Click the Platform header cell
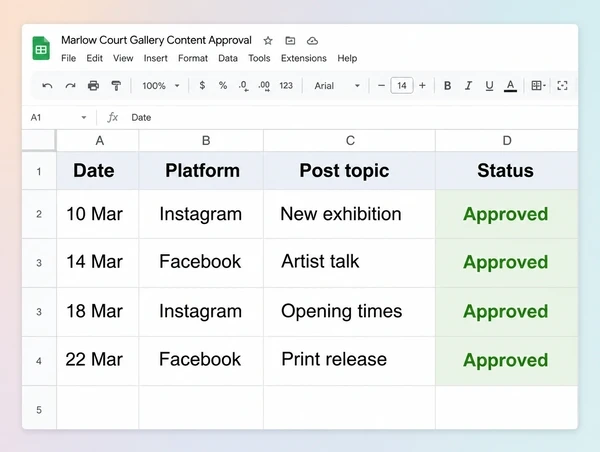This screenshot has height=452, width=600. click(x=201, y=171)
